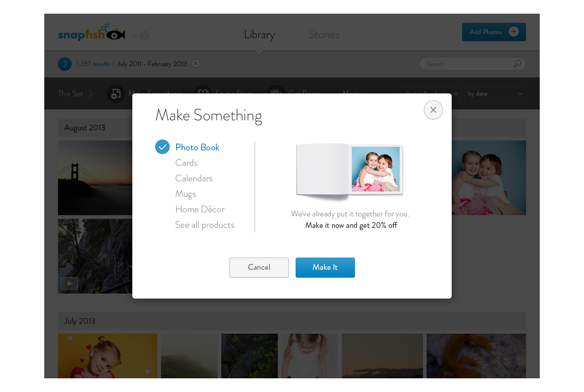This screenshot has width=584, height=392.
Task: Close the Make Something dialog
Action: point(433,110)
